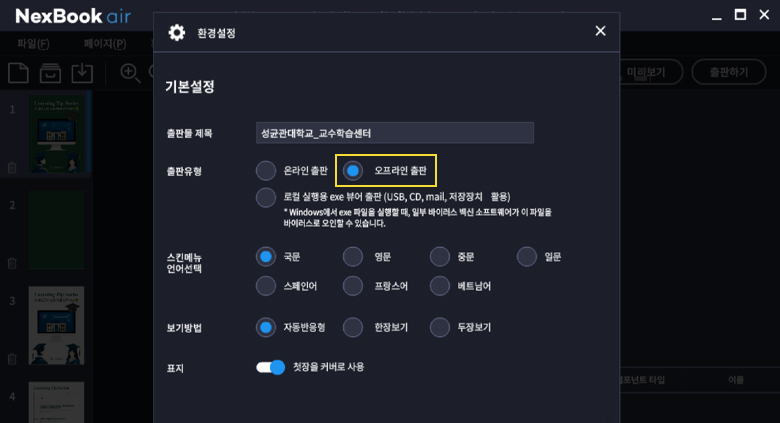Click the 출판물 제목 text field
The image size is (780, 423).
[395, 133]
